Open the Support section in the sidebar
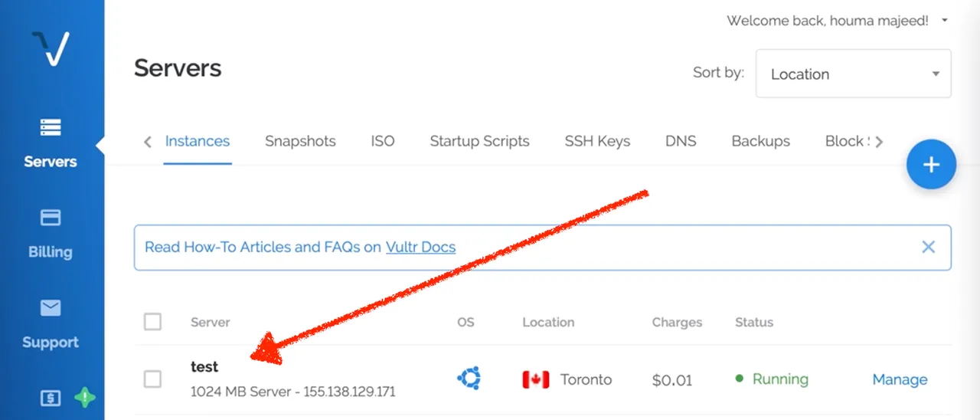 51,324
